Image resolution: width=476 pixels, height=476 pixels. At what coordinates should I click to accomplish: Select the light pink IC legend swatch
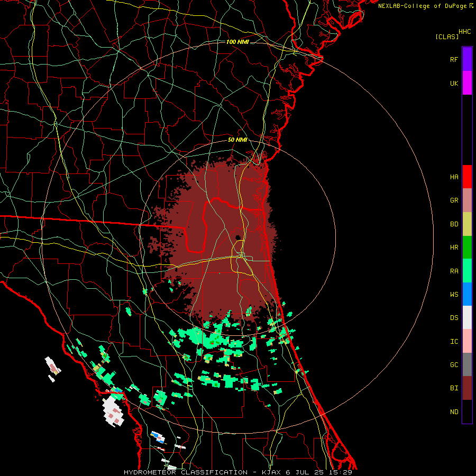(467, 341)
